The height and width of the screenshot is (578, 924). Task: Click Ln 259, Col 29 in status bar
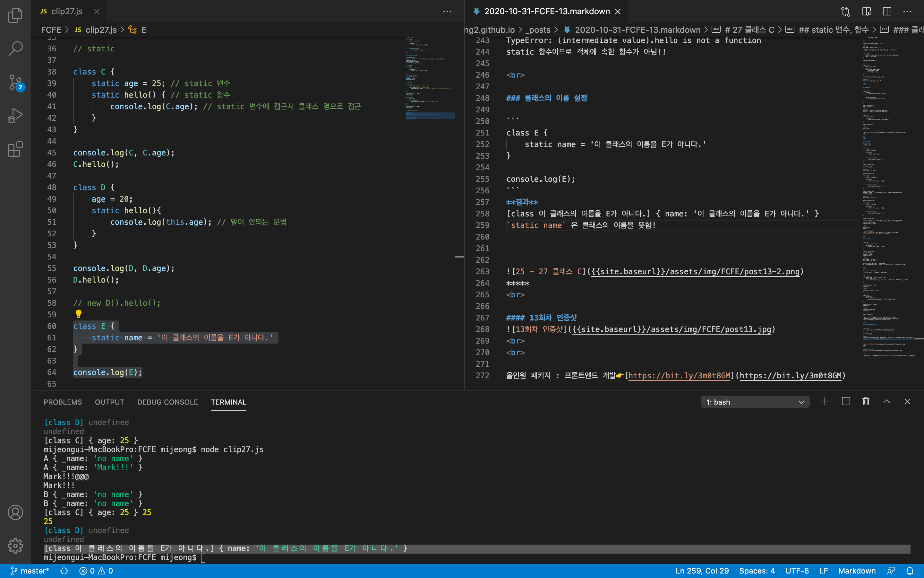702,571
